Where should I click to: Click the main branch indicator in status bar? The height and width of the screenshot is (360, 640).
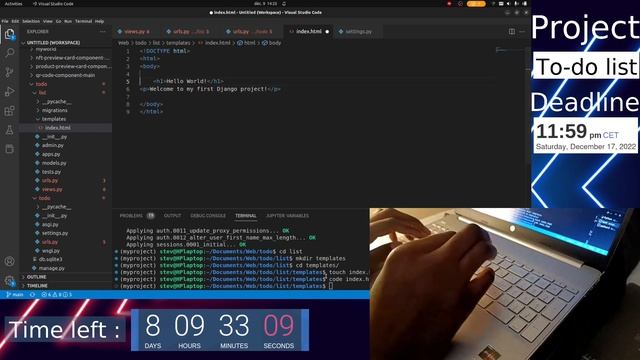[15, 294]
